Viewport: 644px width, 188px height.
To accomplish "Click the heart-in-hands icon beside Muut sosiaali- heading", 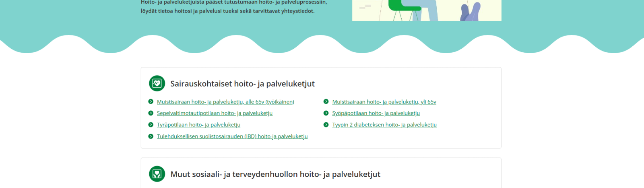I will pos(157,174).
